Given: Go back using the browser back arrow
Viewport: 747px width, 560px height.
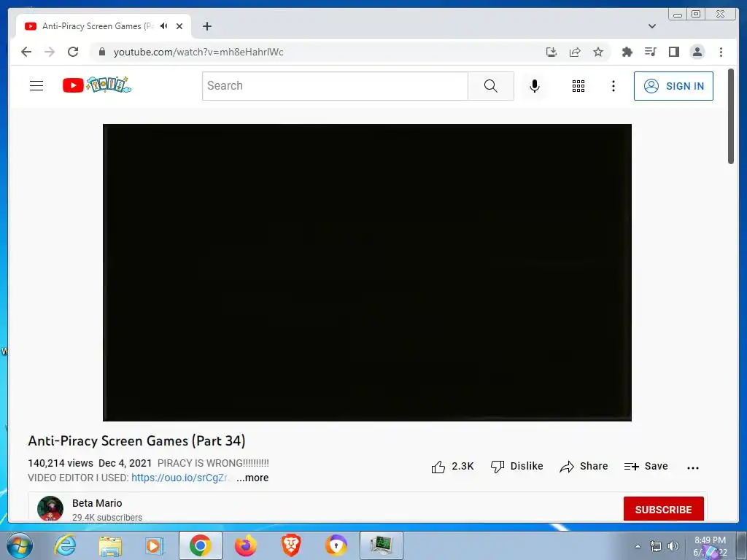Looking at the screenshot, I should point(26,52).
